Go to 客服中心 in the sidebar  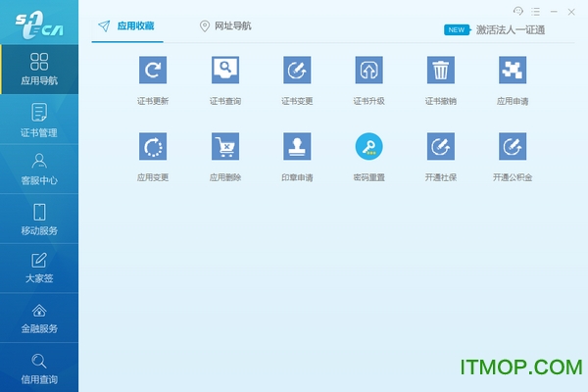pos(39,169)
